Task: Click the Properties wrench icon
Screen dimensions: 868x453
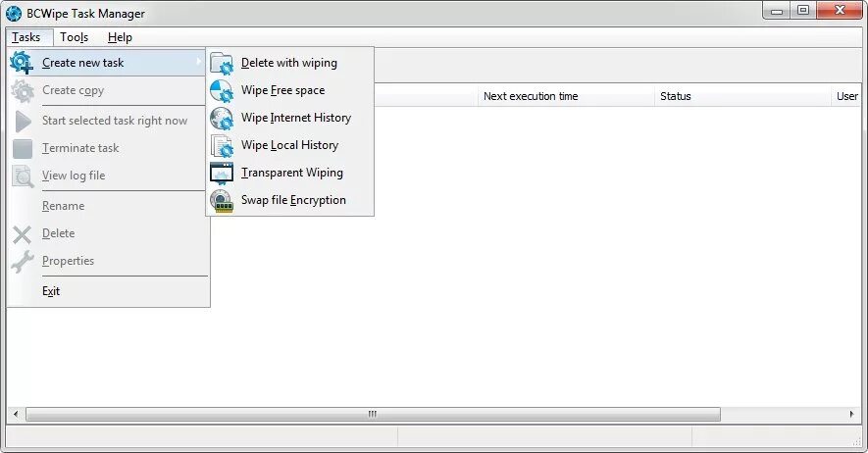Action: 23,262
